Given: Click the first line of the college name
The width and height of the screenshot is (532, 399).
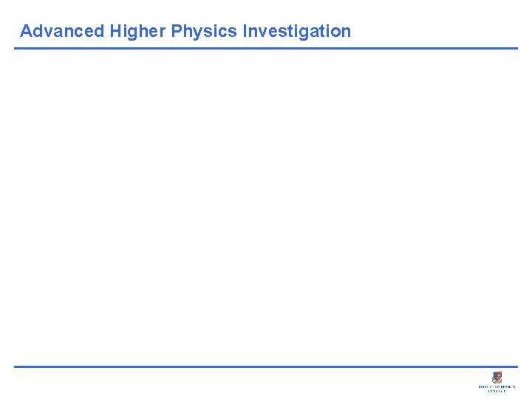Looking at the screenshot, I should (x=497, y=386).
